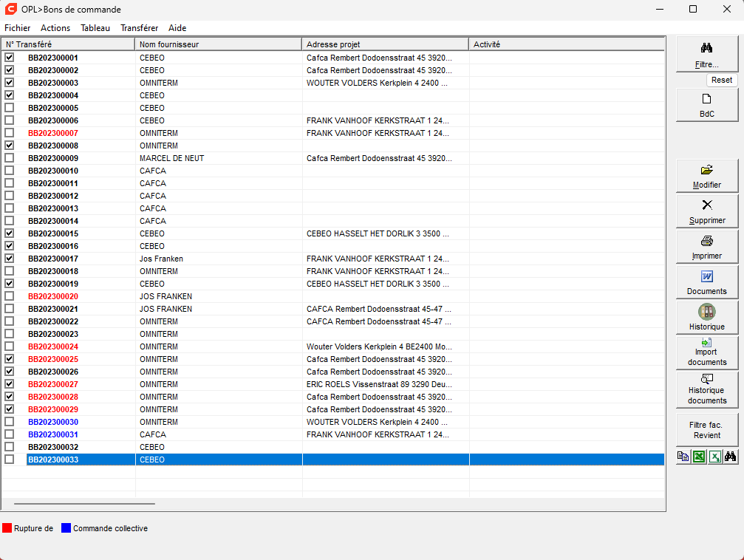Sort by Adresse projet column header
The image size is (744, 560).
coord(385,44)
